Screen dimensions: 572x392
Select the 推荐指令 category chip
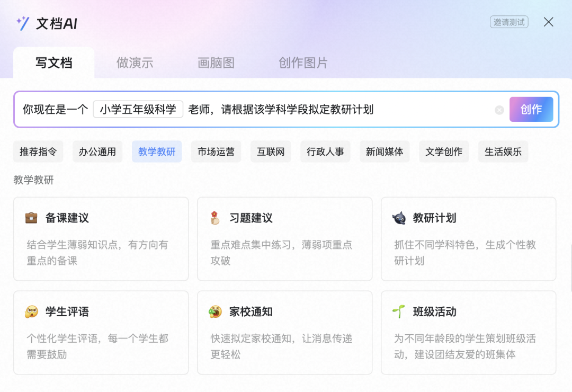coord(38,152)
